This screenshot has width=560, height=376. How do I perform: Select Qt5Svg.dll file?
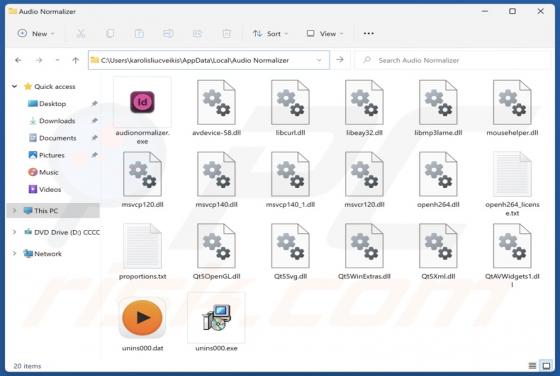click(290, 251)
